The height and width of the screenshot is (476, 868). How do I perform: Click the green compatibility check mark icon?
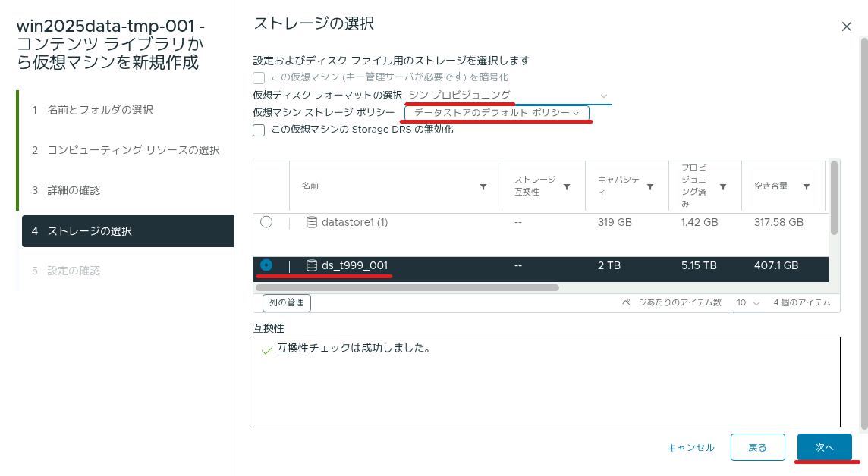(x=267, y=350)
